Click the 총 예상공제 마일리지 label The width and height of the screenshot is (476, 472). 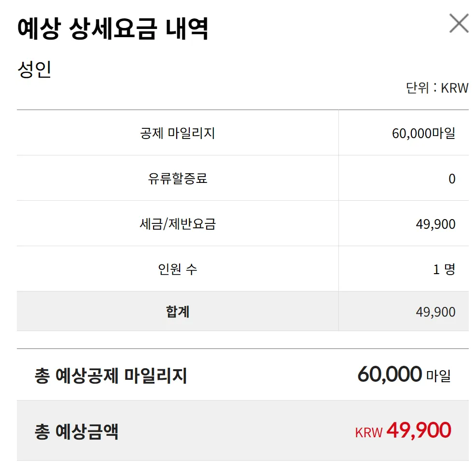point(111,375)
